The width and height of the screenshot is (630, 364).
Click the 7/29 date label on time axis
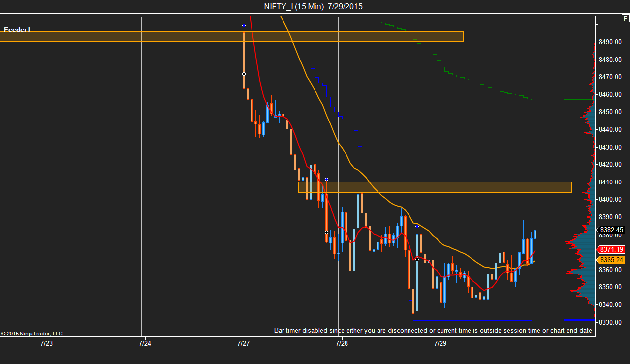pos(440,343)
